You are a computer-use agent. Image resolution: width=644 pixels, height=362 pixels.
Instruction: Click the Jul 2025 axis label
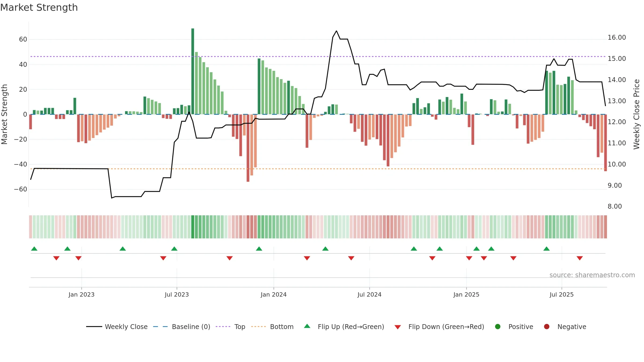(562, 294)
